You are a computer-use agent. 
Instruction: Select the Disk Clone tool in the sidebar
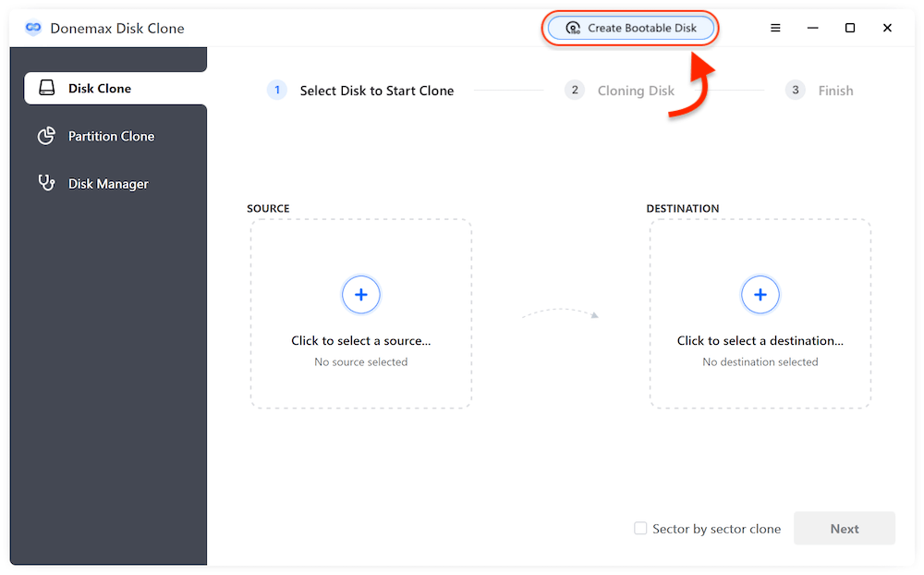tap(101, 88)
